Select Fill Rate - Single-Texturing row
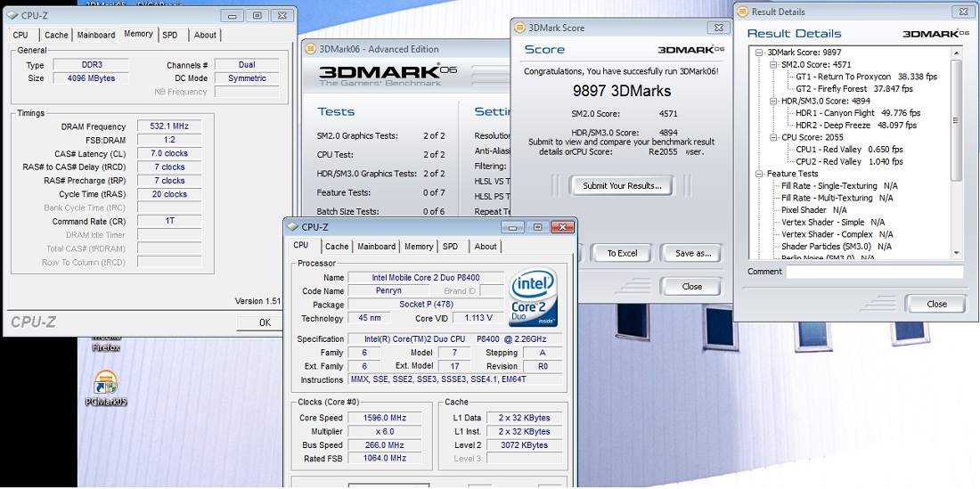The image size is (980, 489). [837, 186]
